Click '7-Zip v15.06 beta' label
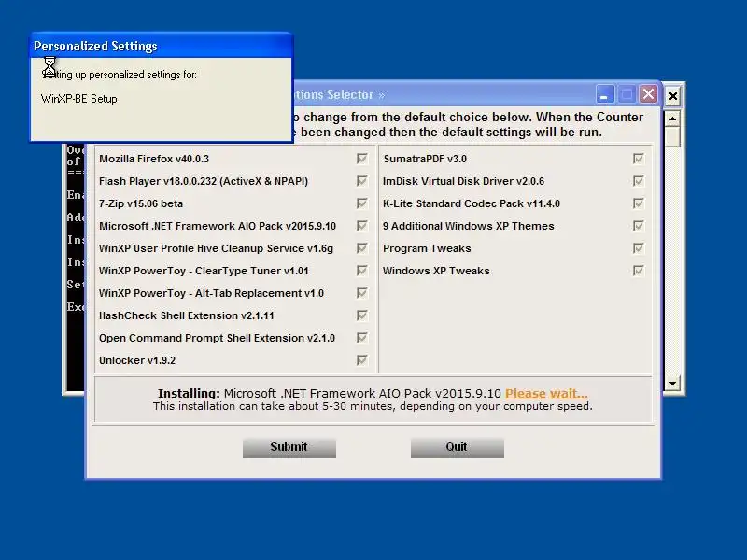This screenshot has width=747, height=560. 141,203
